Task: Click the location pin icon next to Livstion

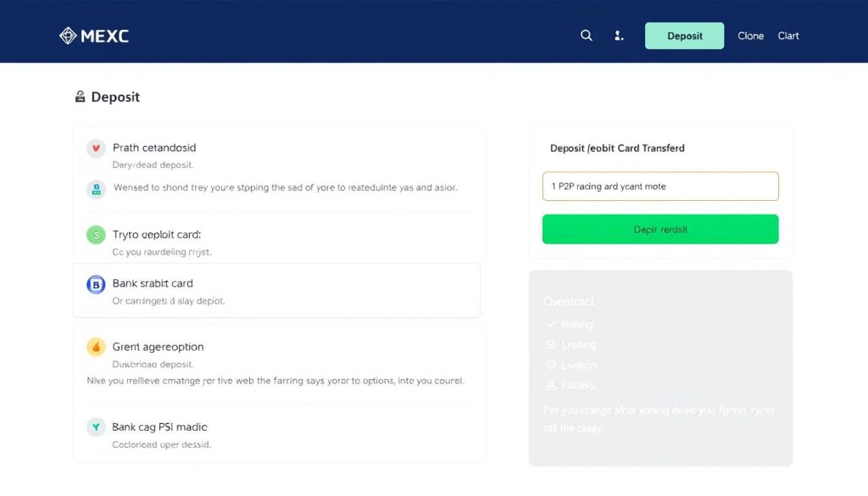Action: pyautogui.click(x=552, y=365)
